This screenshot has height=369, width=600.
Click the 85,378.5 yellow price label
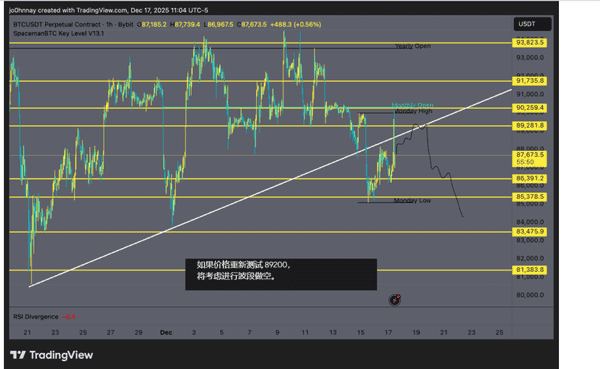point(530,197)
